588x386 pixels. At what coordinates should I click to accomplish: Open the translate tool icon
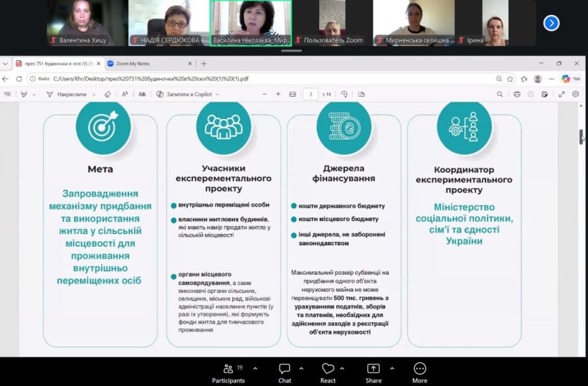(142, 95)
